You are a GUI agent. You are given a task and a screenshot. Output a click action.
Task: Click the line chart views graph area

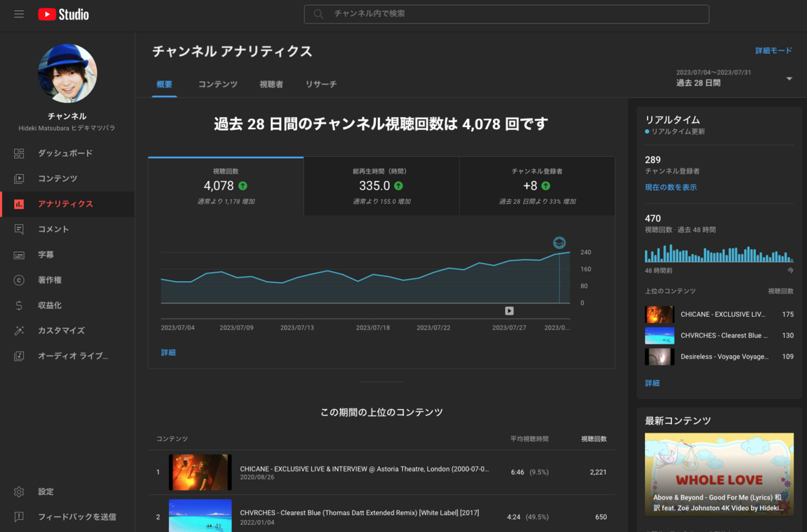coord(365,277)
